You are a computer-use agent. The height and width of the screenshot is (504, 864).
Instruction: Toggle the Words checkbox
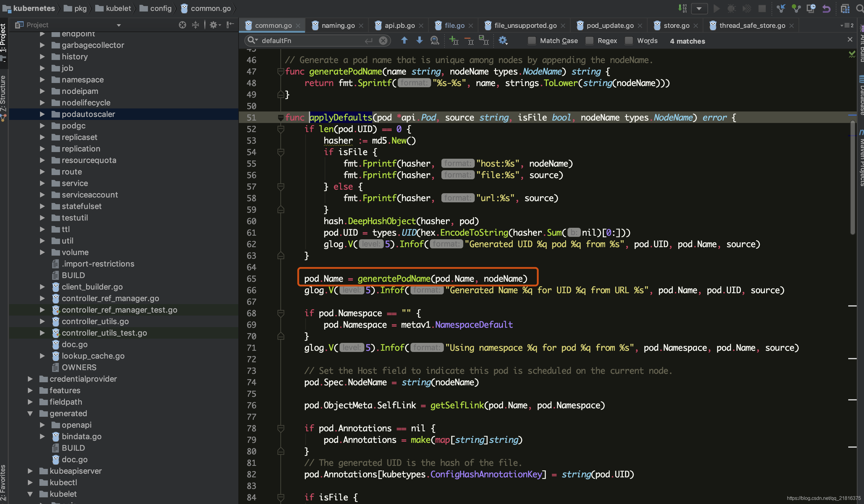tap(629, 41)
